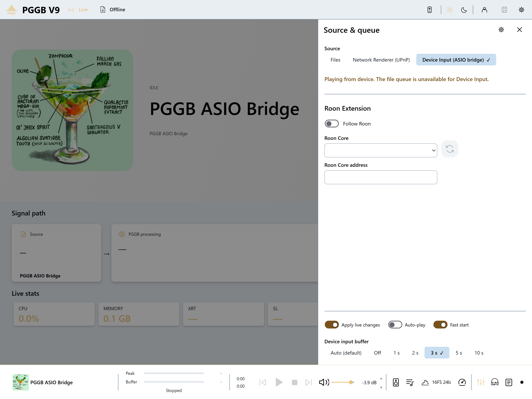Decrease volume with the down arrow
Viewport: 532px width, 399px height.
381,387
